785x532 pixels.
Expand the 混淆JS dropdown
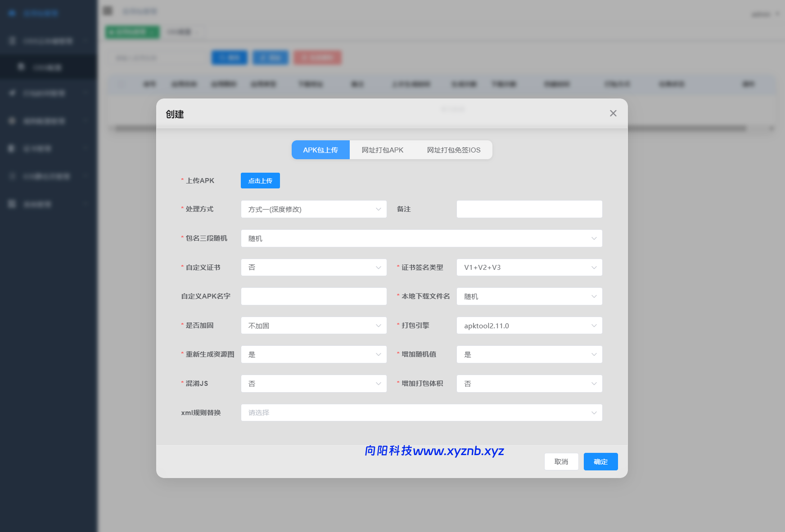click(313, 384)
